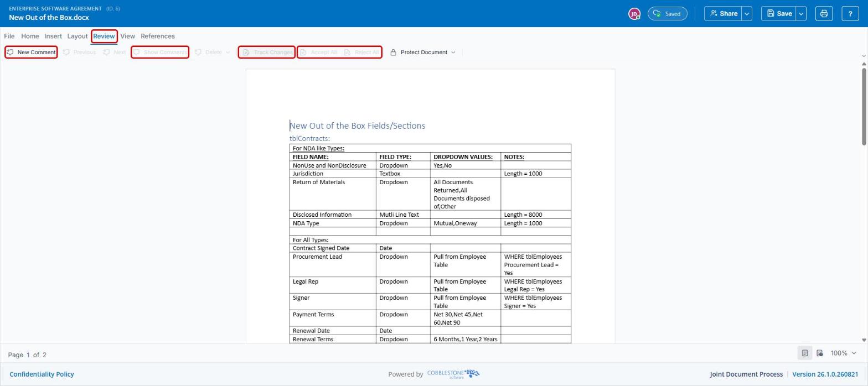Open the Share options dropdown arrow
Viewport: 868px width, 386px height.
pyautogui.click(x=747, y=13)
